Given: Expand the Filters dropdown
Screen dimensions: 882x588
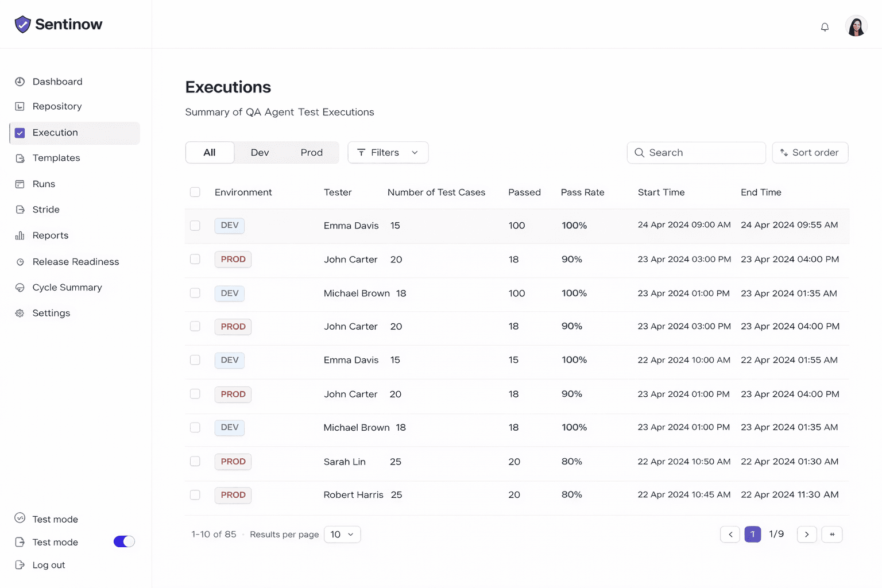Looking at the screenshot, I should click(388, 153).
